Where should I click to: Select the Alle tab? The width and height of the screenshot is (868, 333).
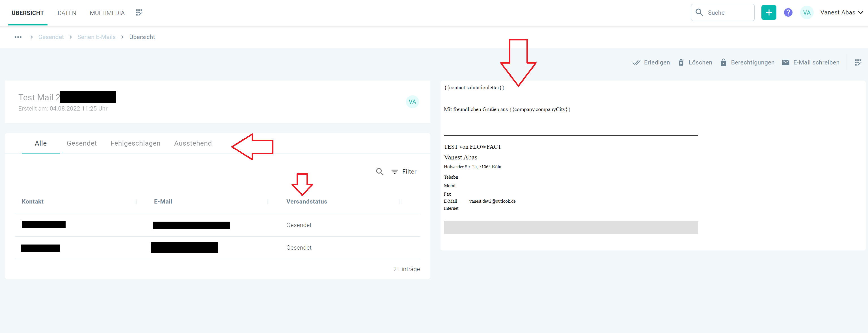pyautogui.click(x=41, y=143)
